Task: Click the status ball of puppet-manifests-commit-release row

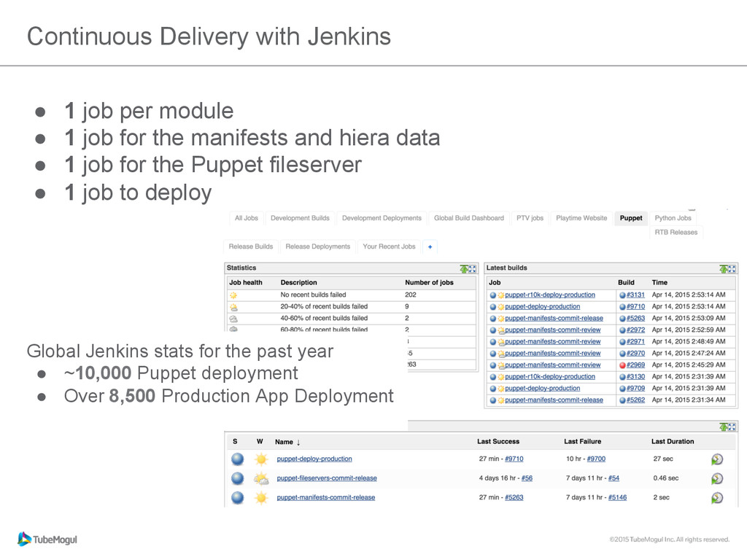Action: click(237, 497)
